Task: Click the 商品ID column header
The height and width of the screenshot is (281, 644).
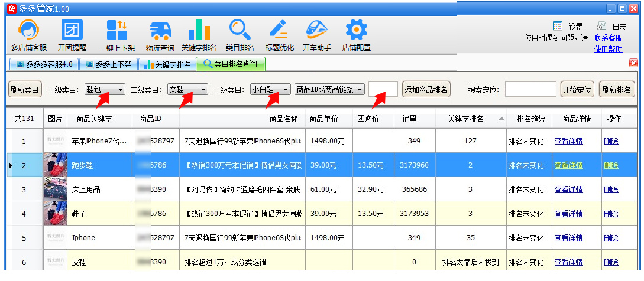Action: (x=156, y=119)
